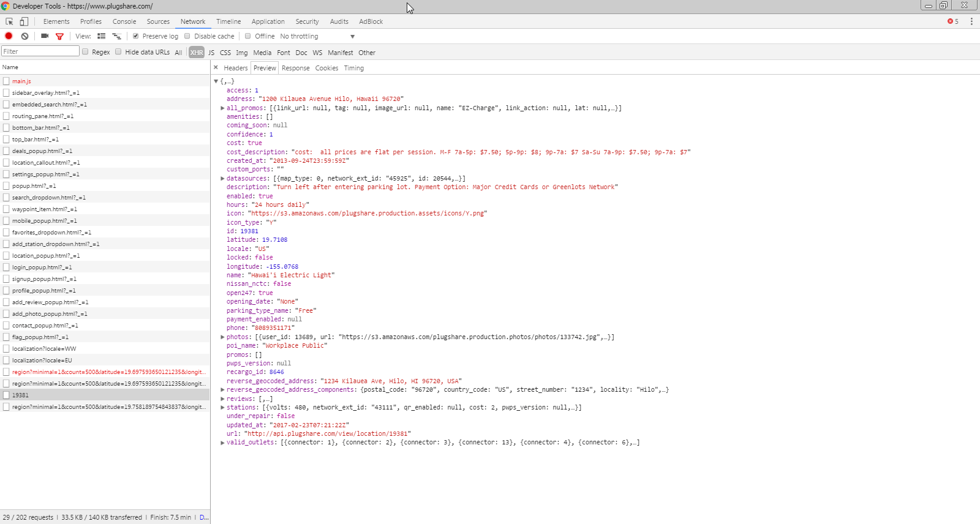The image size is (980, 524).
Task: Open the Console tab
Action: coord(124,21)
